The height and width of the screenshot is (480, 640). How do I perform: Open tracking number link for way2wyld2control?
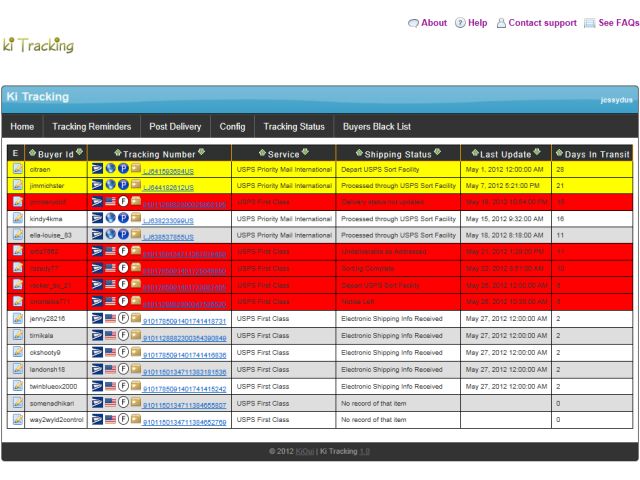[x=184, y=422]
